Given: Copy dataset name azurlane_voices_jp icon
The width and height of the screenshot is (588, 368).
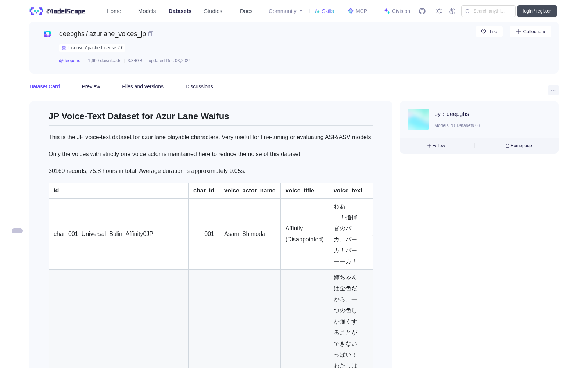Looking at the screenshot, I should pyautogui.click(x=151, y=34).
